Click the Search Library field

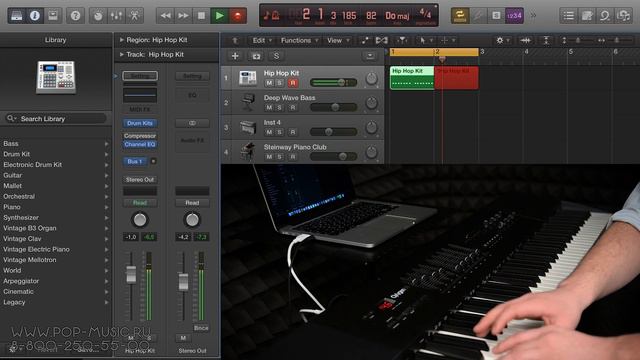56,119
